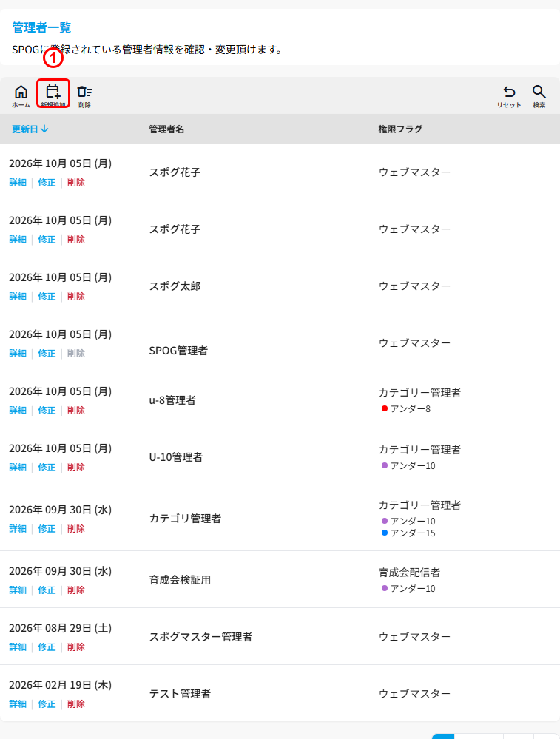Open 詳細 for スポグマスター管理者 row
Screen dimensions: 560x739
[18, 647]
